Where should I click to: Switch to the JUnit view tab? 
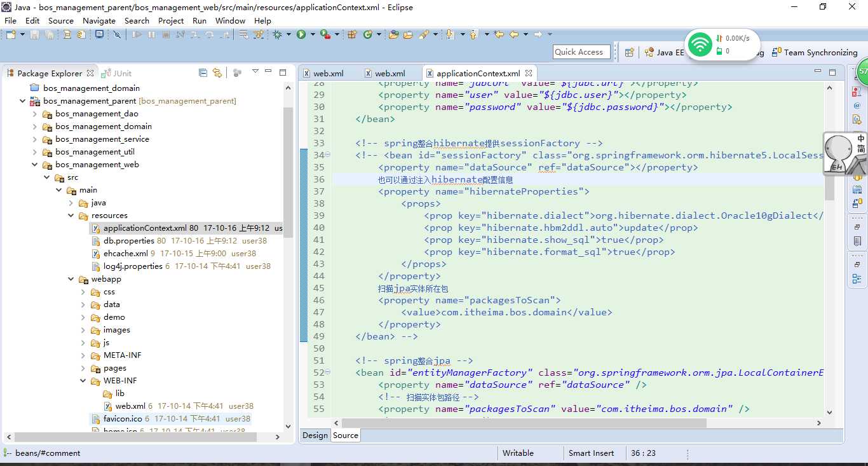116,73
